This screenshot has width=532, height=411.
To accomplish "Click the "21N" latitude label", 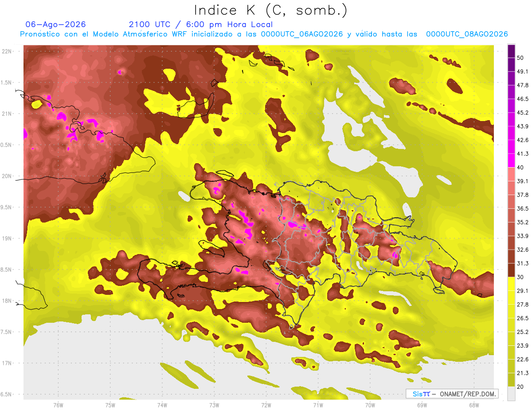I will pyautogui.click(x=8, y=114).
